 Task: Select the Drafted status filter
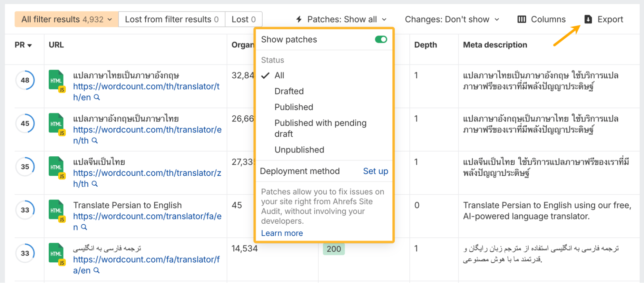tap(289, 91)
